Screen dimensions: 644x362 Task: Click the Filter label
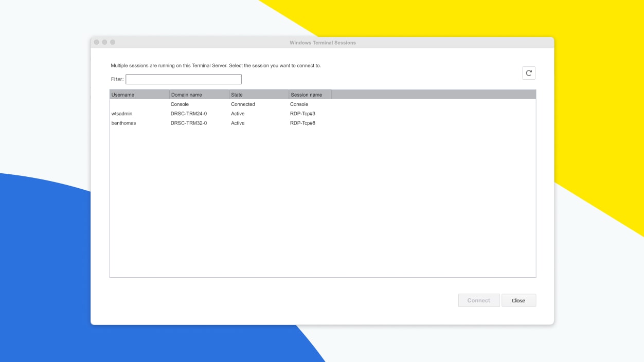click(x=116, y=79)
